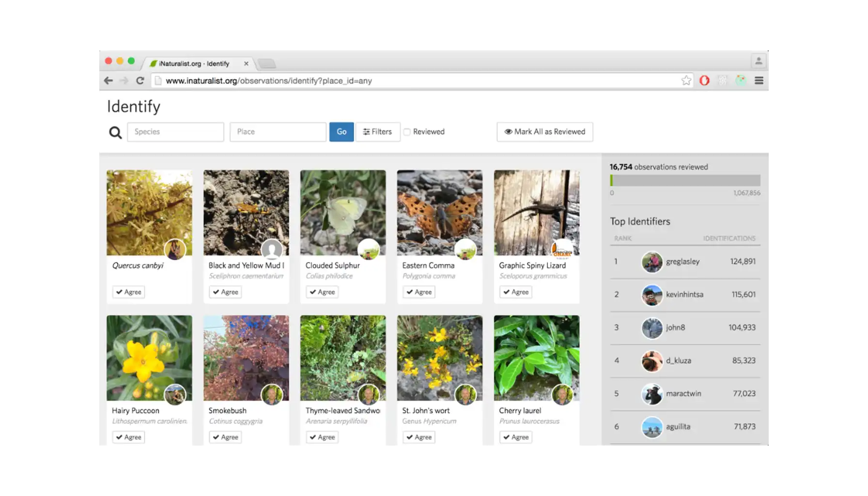Screen dimensions: 868x496
Task: Open the browser hamburger menu
Action: pos(759,80)
